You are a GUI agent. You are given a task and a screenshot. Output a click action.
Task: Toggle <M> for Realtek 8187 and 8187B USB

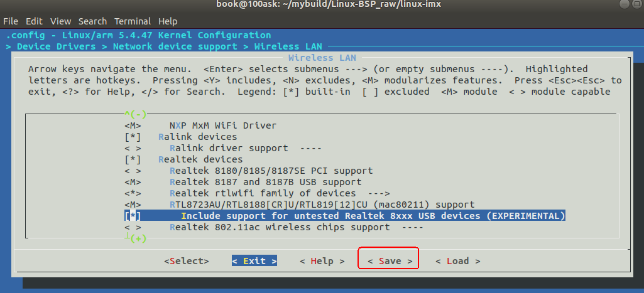133,182
